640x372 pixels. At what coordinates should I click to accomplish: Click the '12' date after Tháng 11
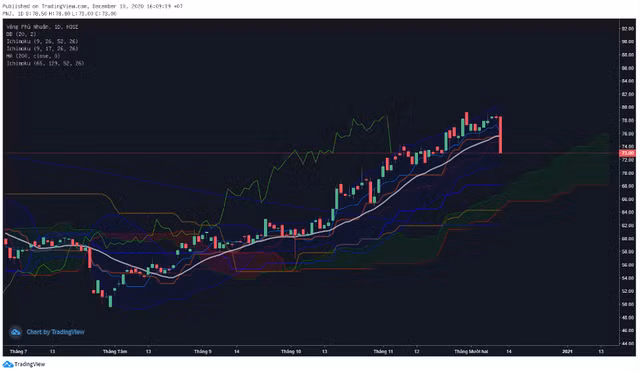click(x=417, y=351)
